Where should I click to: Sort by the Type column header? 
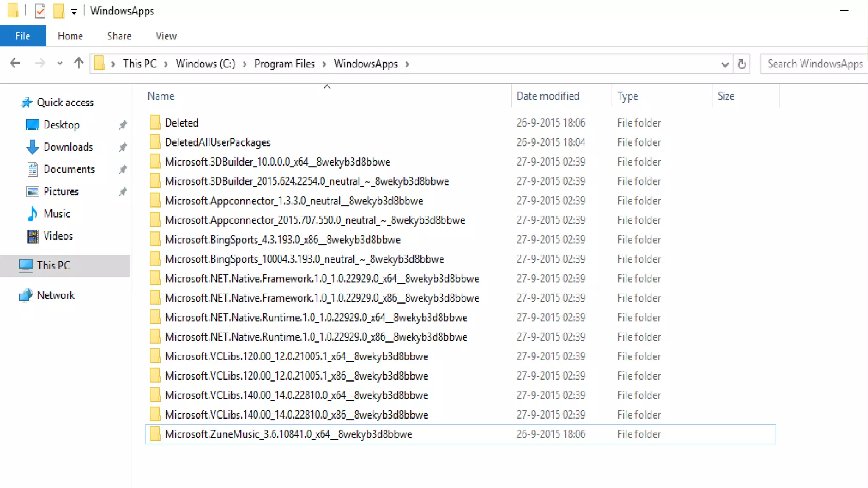pos(662,96)
